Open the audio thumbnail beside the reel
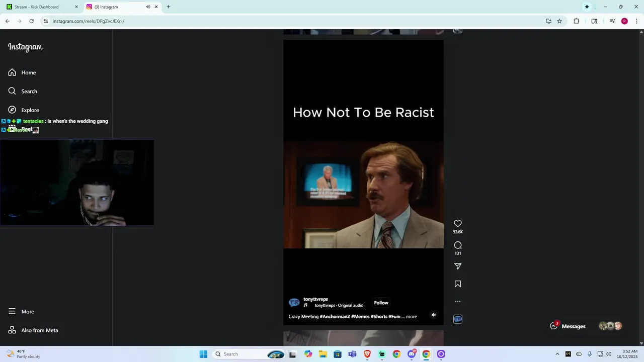Screen dimensions: 644x362 pyautogui.click(x=458, y=319)
